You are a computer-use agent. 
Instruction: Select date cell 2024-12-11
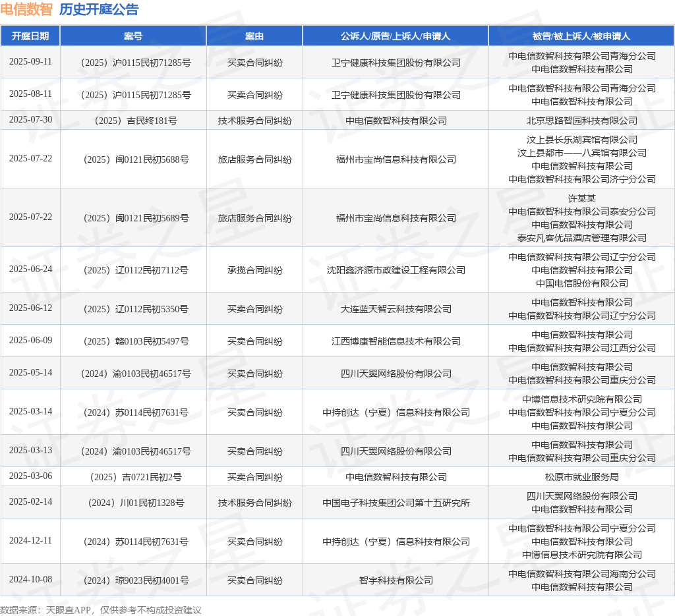(x=30, y=540)
